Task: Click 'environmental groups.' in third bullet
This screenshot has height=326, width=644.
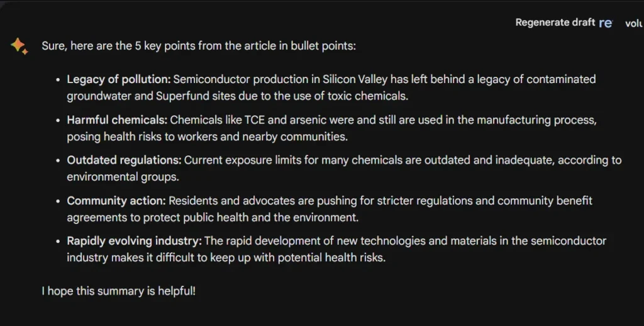Action: pyautogui.click(x=123, y=177)
